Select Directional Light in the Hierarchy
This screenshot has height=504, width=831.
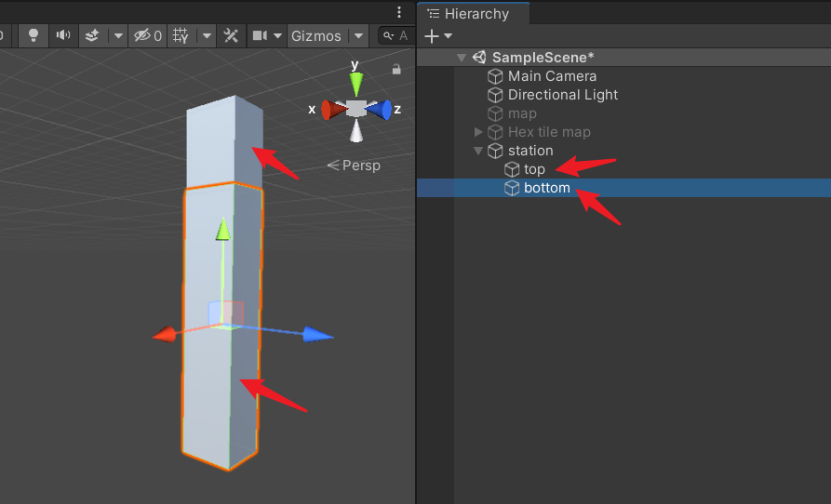point(563,95)
